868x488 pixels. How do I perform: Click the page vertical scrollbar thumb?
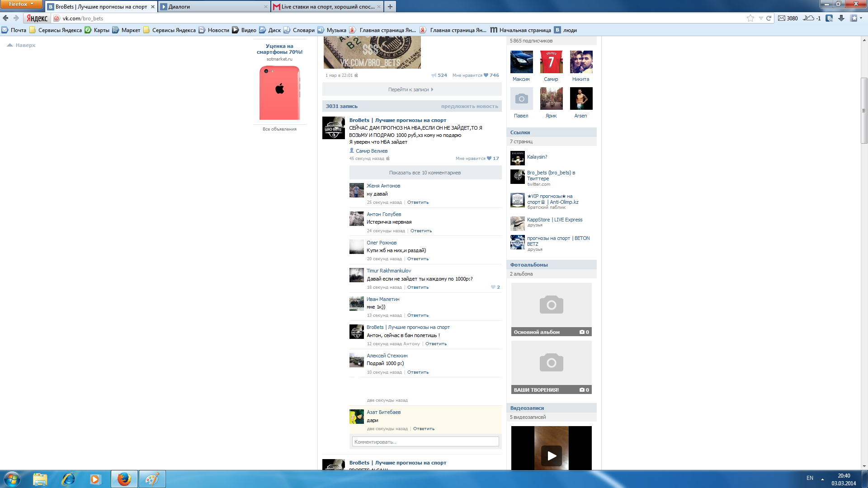point(864,111)
